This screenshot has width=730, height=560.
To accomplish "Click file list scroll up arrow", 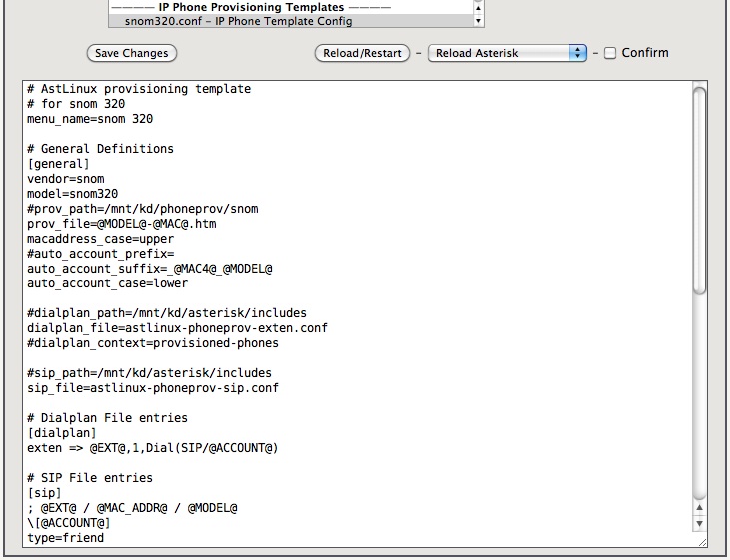I will (478, 7).
